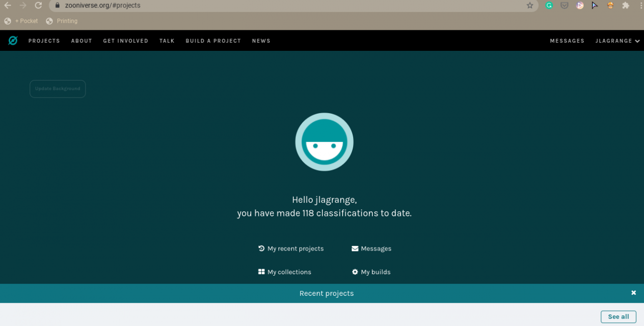Viewport: 644px width, 326px height.
Task: Click the 118 classifications greeting text
Action: coord(325,213)
